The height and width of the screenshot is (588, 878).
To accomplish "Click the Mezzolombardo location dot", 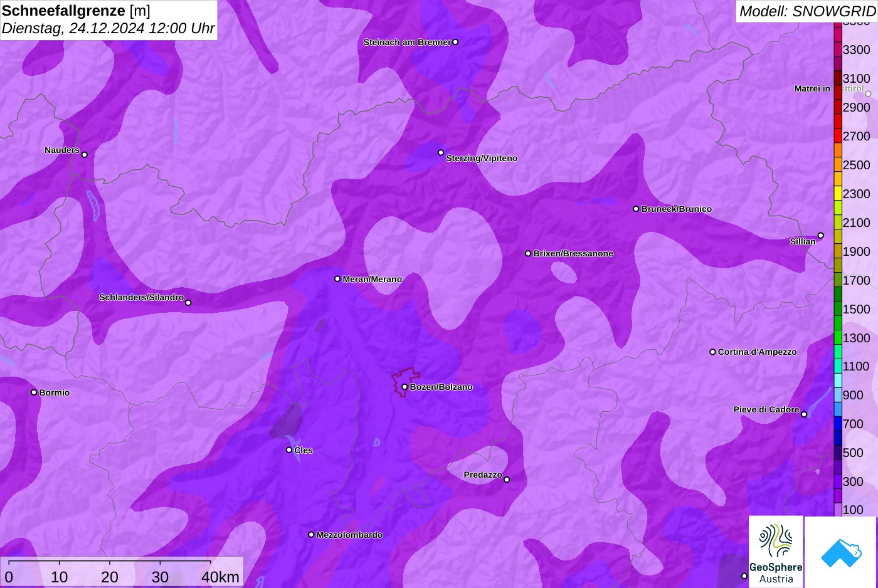I will 311,535.
